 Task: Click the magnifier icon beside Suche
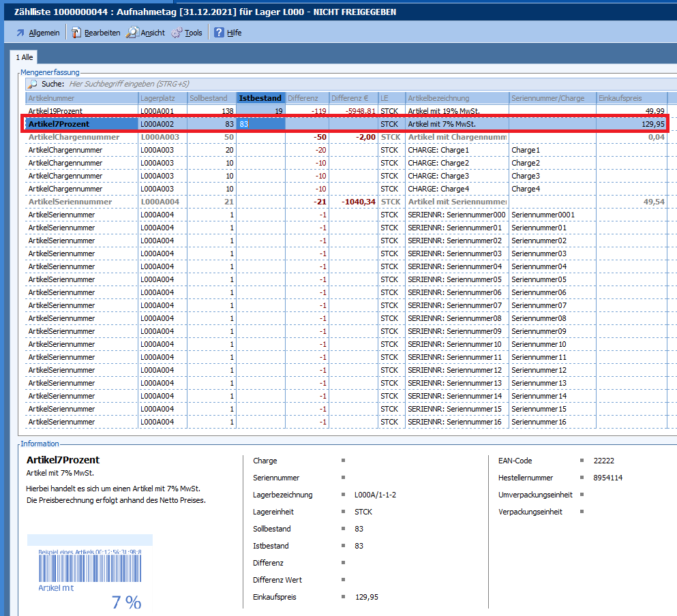(32, 84)
